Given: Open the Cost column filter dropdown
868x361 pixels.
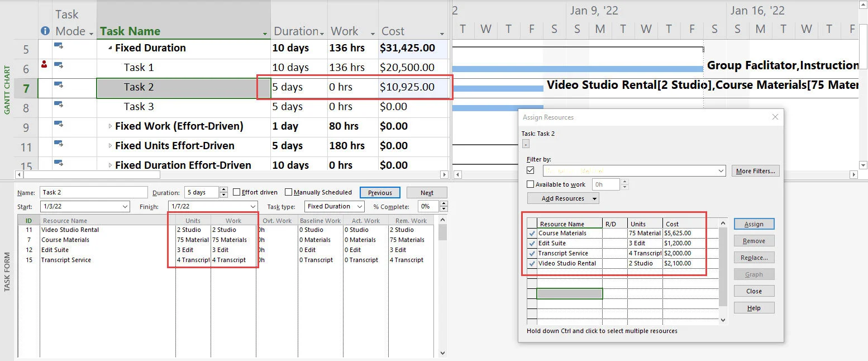Looking at the screenshot, I should coord(442,34).
